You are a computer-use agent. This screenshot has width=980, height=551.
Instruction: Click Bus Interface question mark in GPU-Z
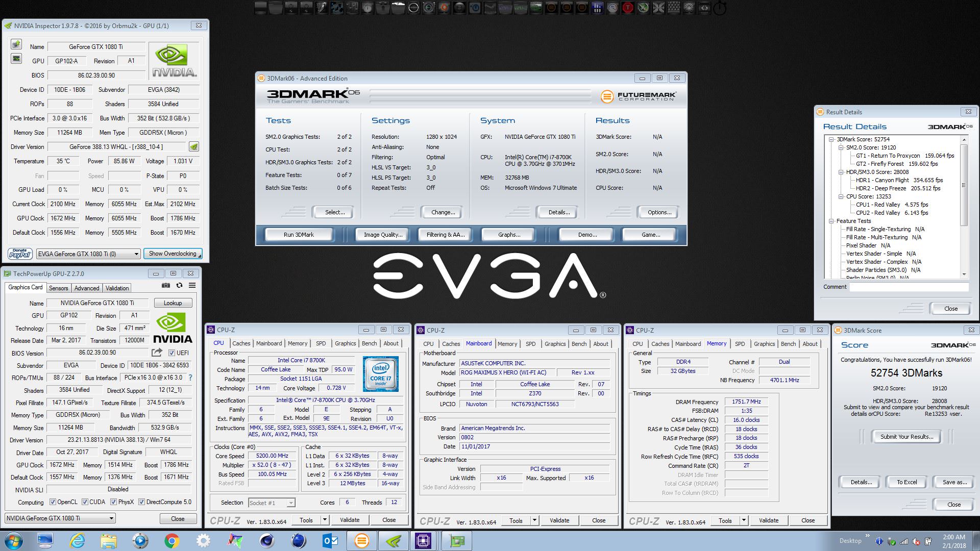pyautogui.click(x=190, y=378)
